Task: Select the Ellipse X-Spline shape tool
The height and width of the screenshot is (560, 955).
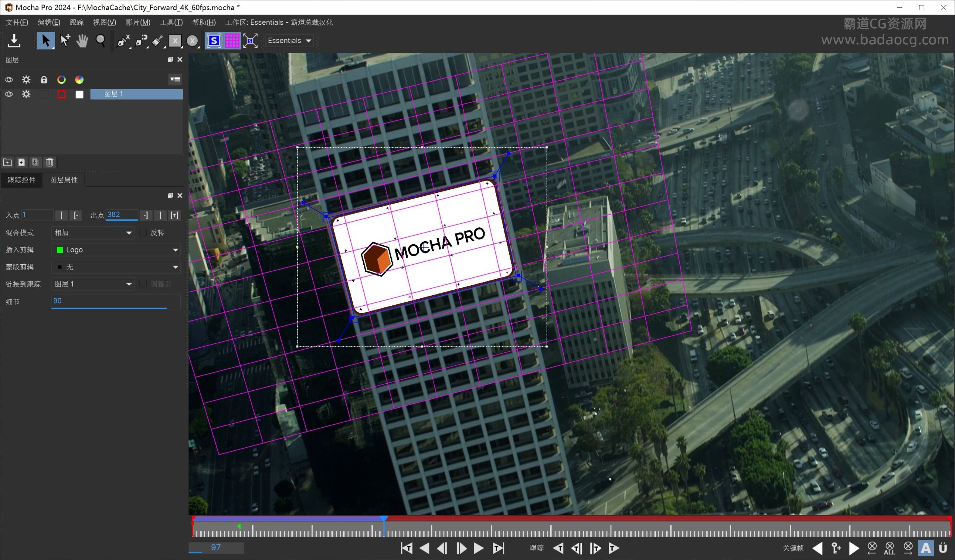Action: [x=192, y=41]
